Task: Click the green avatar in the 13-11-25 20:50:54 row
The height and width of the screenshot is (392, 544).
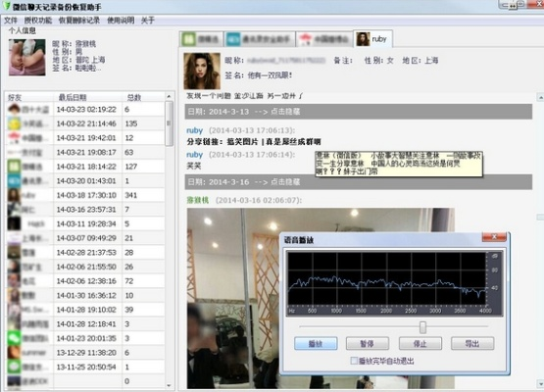Action: coord(14,367)
